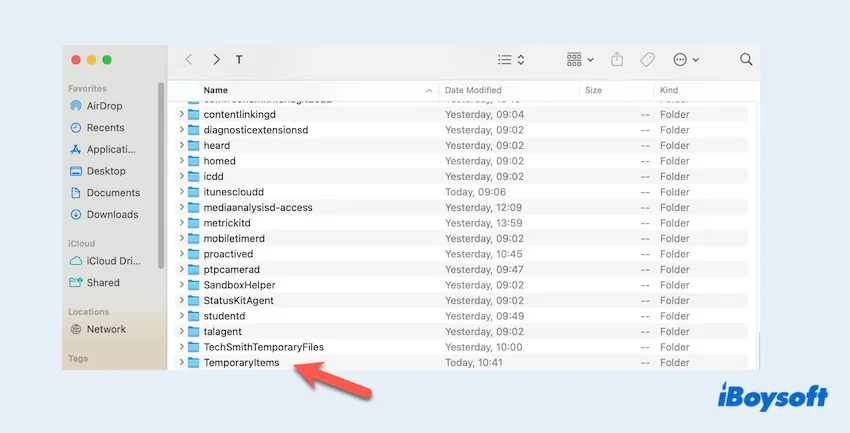
Task: Open Recents in the sidebar
Action: point(98,127)
